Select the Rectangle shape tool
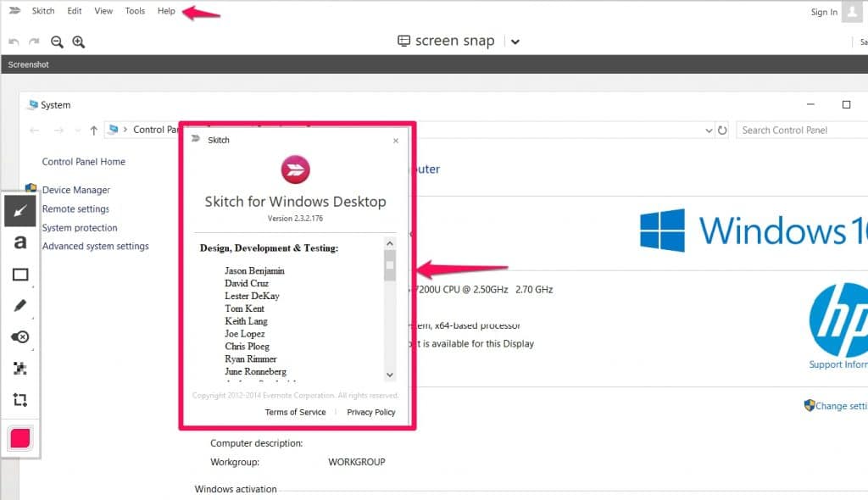This screenshot has width=868, height=500. (x=20, y=275)
